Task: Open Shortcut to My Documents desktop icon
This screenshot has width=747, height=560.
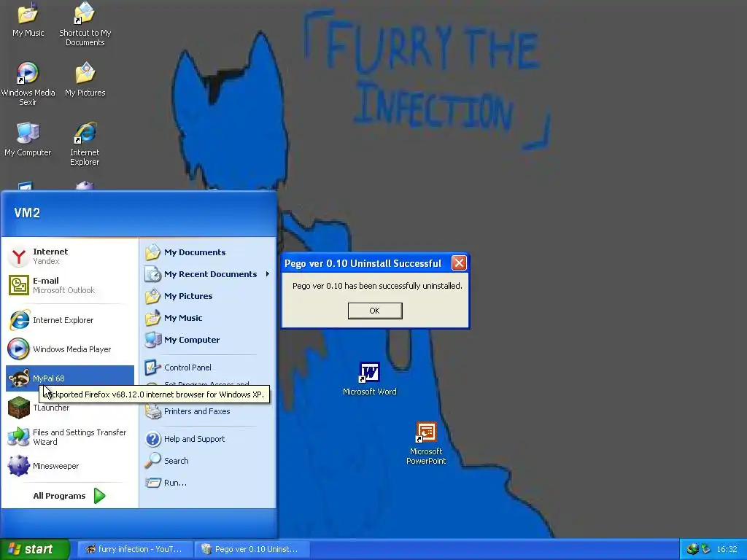Action: click(x=85, y=24)
